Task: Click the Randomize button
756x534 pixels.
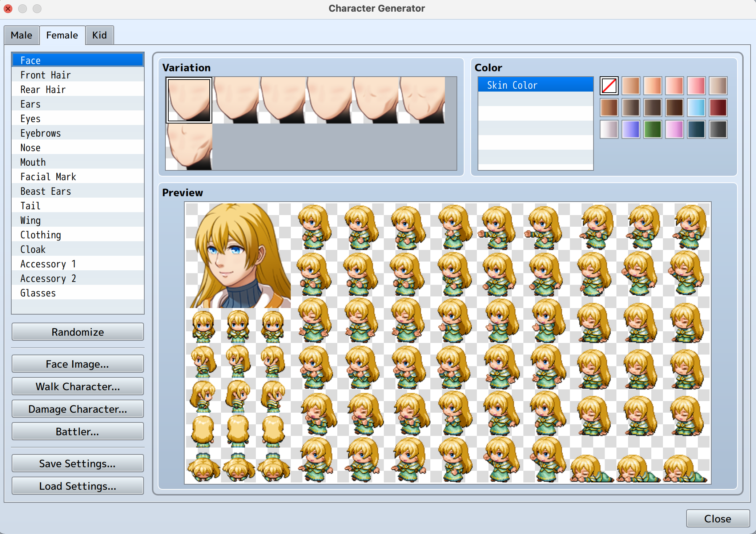Action: [x=78, y=332]
